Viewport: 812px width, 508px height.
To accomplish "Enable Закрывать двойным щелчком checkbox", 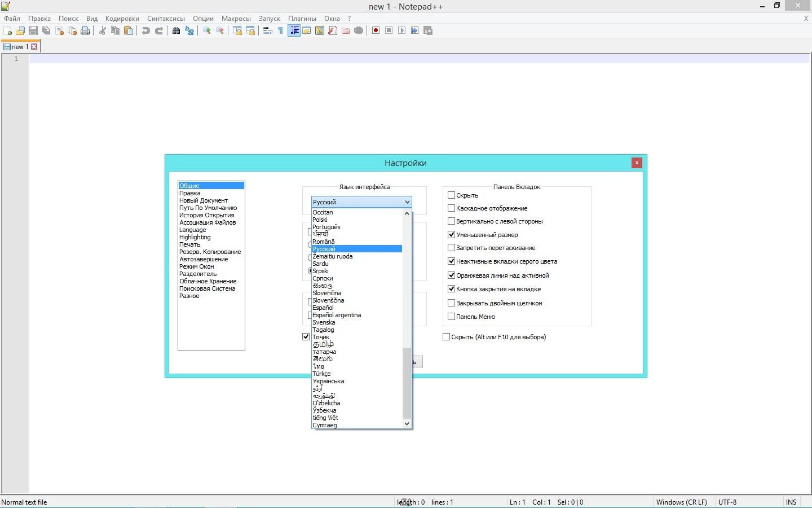I will (451, 303).
